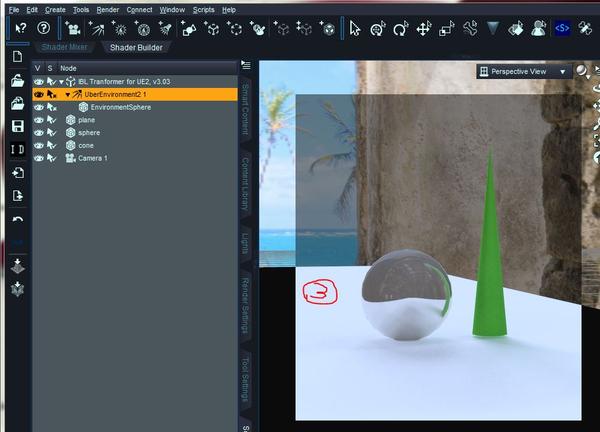Open the Create menu

tap(55, 10)
